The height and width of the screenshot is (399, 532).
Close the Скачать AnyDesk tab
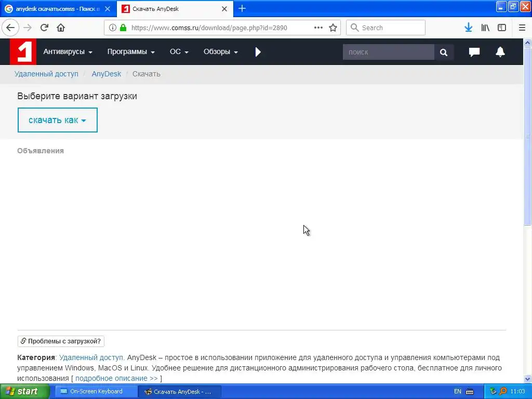[x=224, y=9]
